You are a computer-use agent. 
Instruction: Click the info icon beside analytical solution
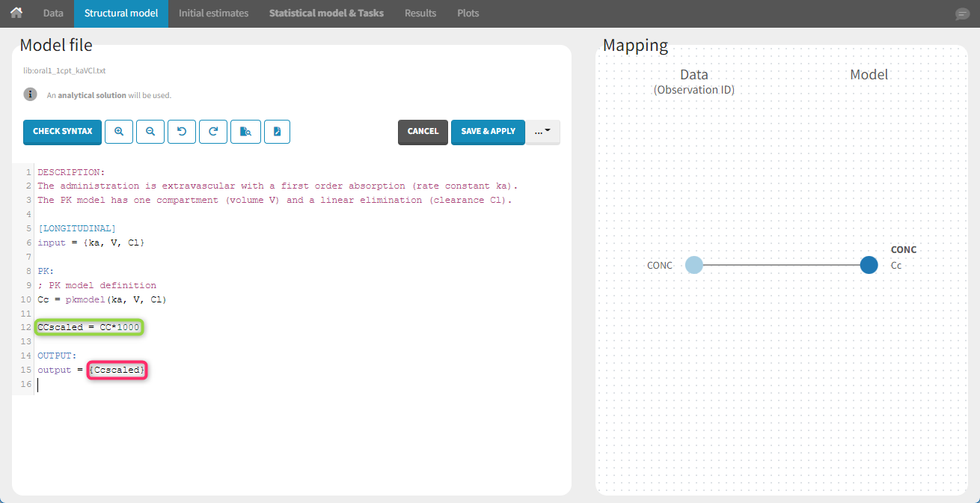[x=30, y=94]
